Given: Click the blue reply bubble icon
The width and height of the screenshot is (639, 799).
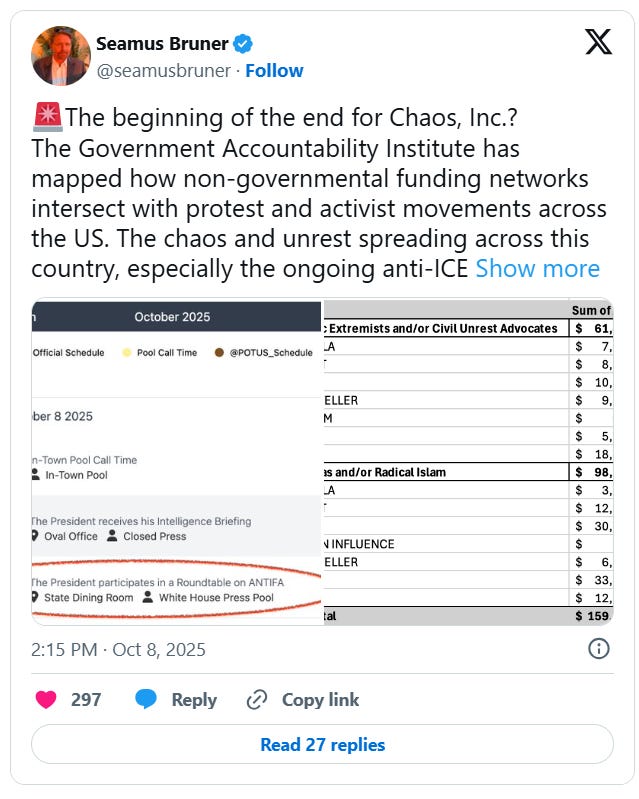Looking at the screenshot, I should coord(146,699).
